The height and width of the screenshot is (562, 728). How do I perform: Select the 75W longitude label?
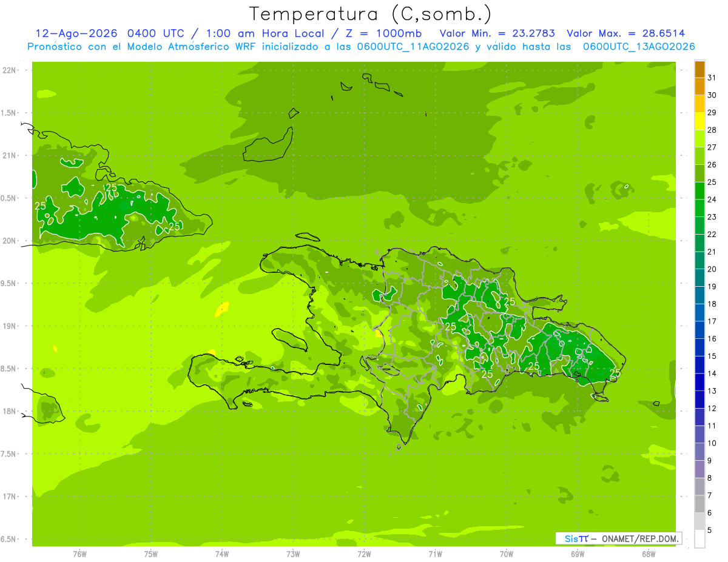[x=151, y=554]
